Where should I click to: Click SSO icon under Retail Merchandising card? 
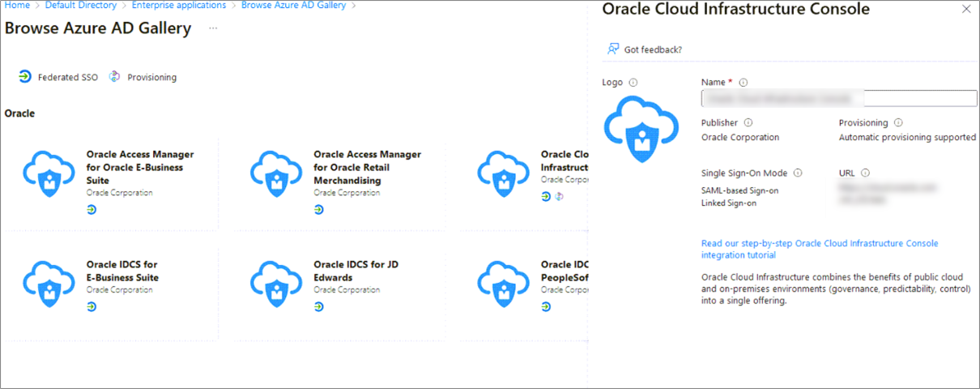coord(319,209)
